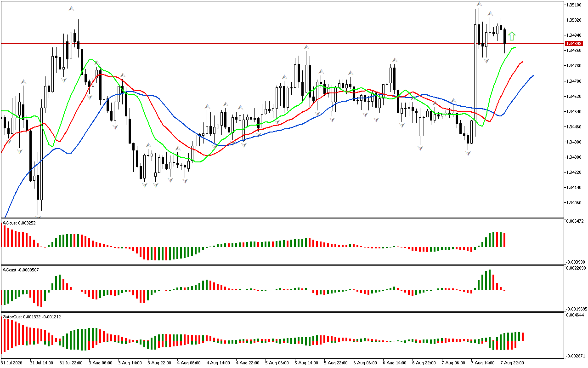
Task: Click the 1.34060 price scale value
Action: click(x=574, y=202)
